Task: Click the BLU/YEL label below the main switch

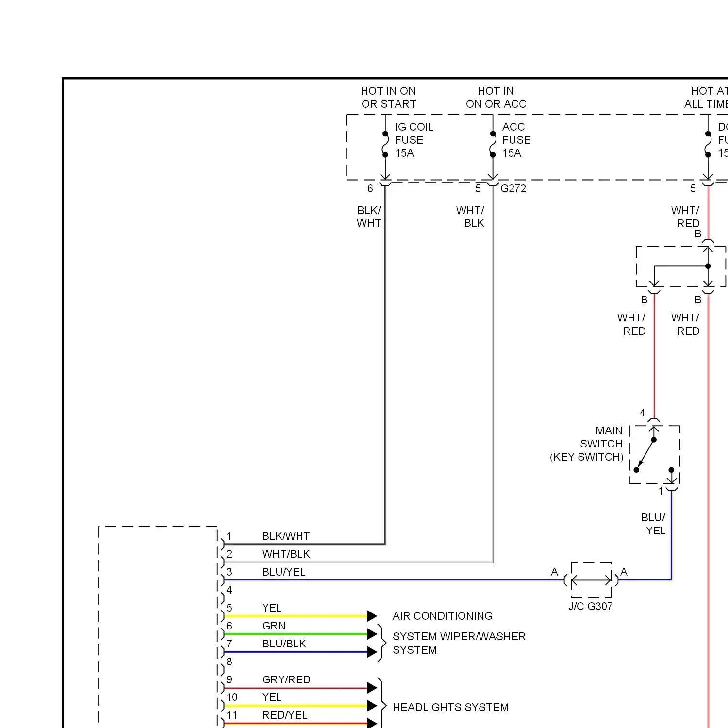Action: pos(653,524)
